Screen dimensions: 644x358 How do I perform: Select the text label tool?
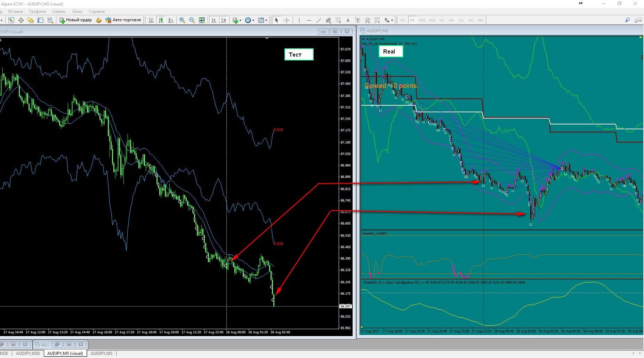pos(357,20)
